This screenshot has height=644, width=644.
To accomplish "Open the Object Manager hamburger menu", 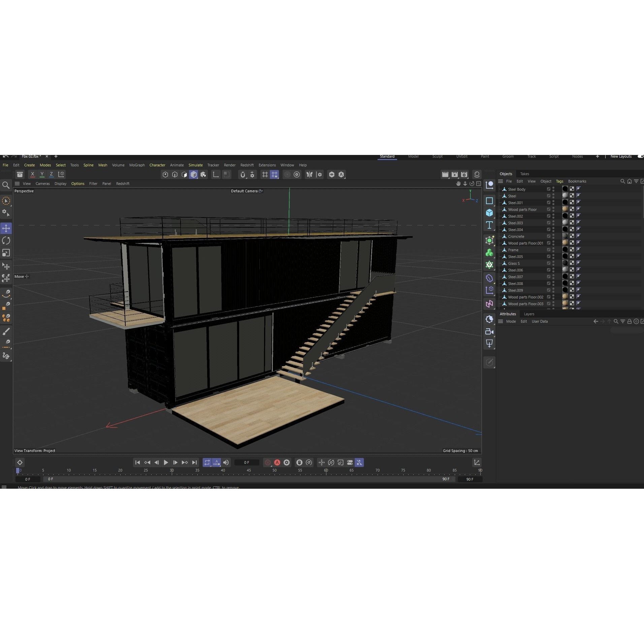I will [x=501, y=181].
